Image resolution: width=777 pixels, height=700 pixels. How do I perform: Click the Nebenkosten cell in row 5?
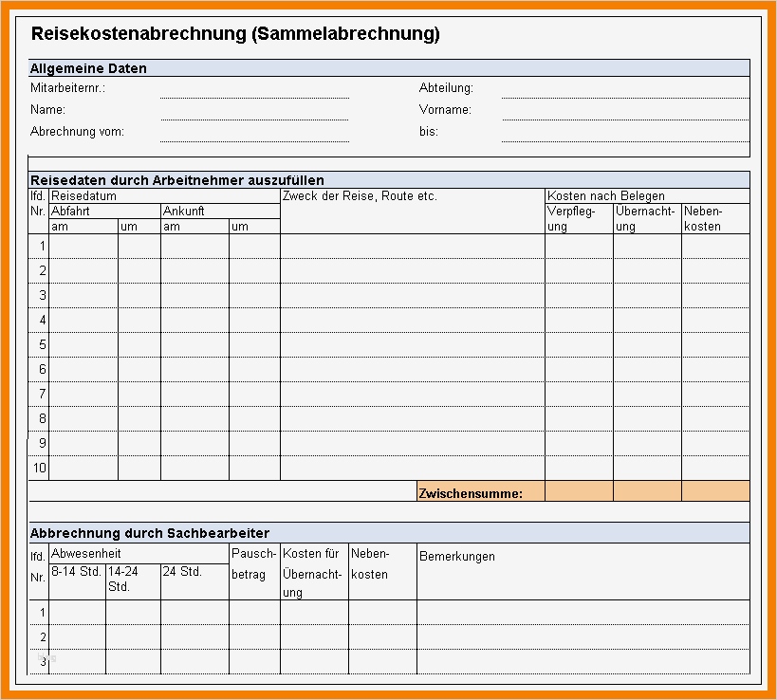(x=715, y=344)
